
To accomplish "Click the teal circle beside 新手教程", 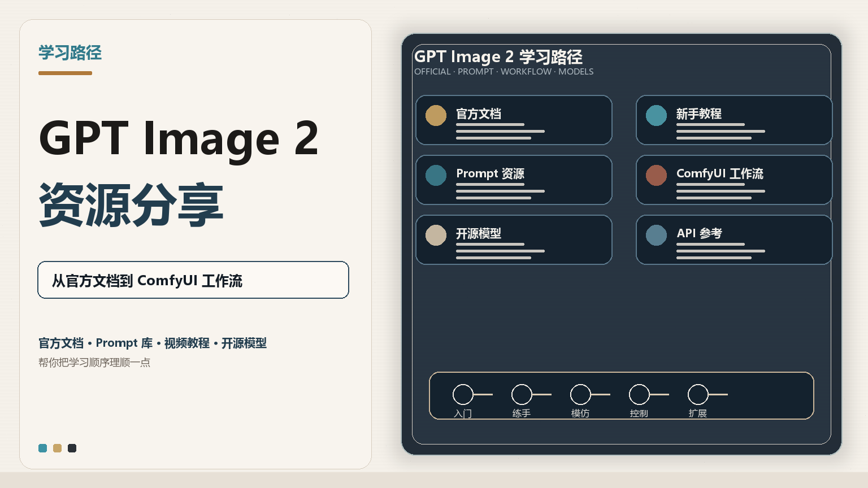I will click(x=656, y=115).
